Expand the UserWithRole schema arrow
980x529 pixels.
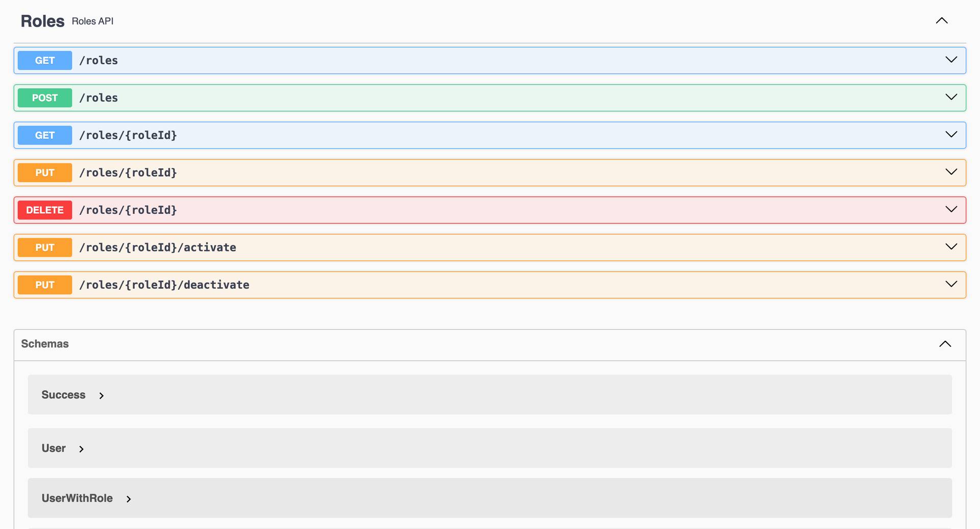(129, 499)
